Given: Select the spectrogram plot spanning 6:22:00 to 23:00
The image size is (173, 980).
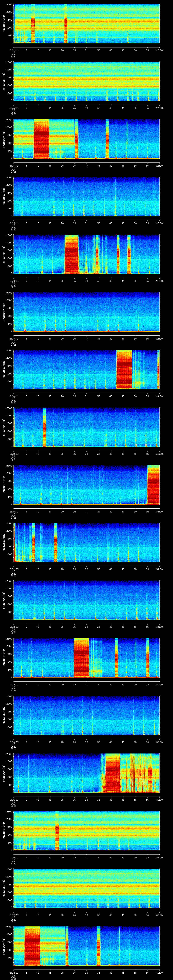Looking at the screenshot, I should click(x=87, y=24).
